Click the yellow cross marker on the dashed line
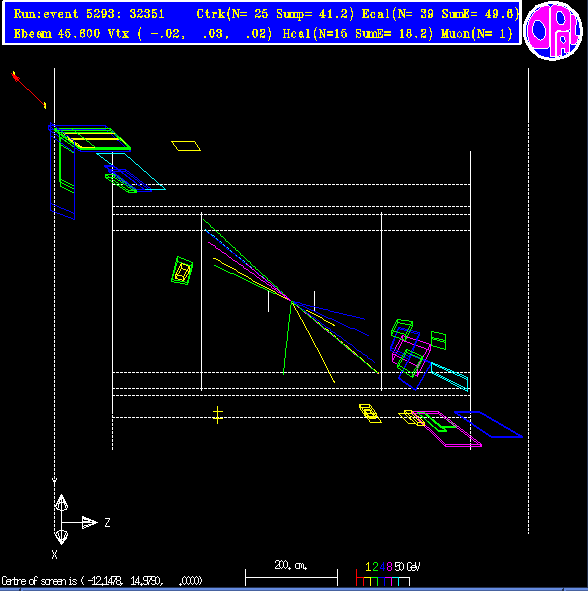588x591 pixels. click(217, 415)
